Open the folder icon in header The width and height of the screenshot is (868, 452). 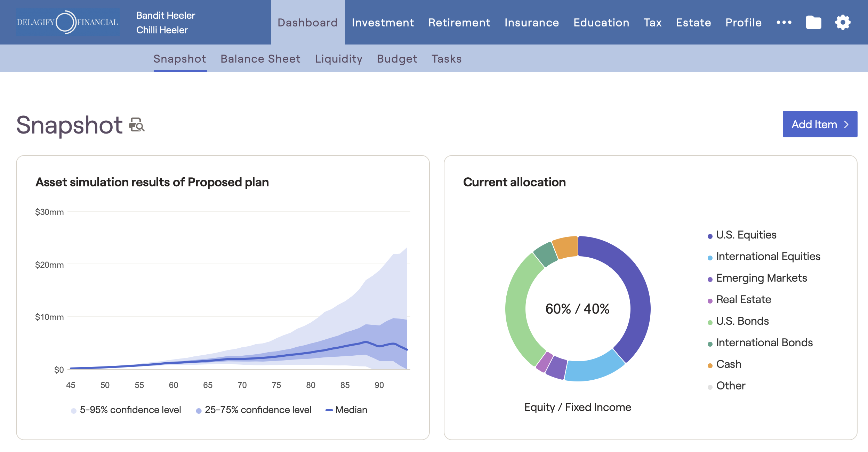click(x=813, y=23)
